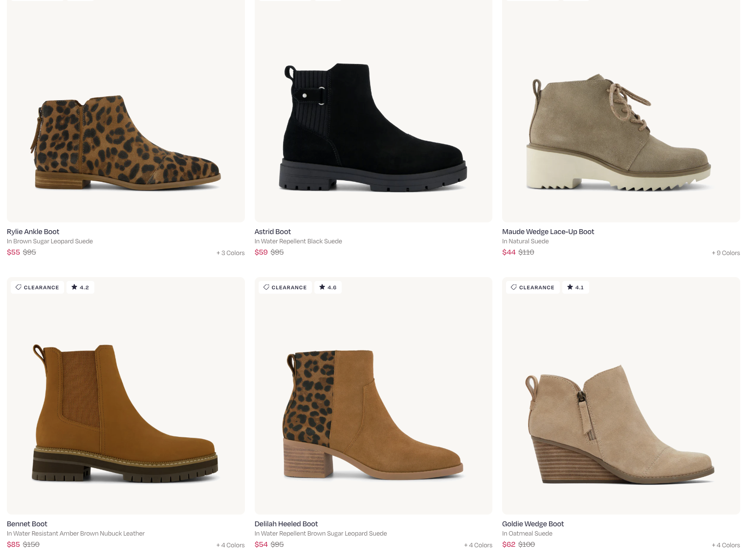Click the leopard Rylie Ankle Boot image
This screenshot has width=749, height=560.
pos(126,142)
